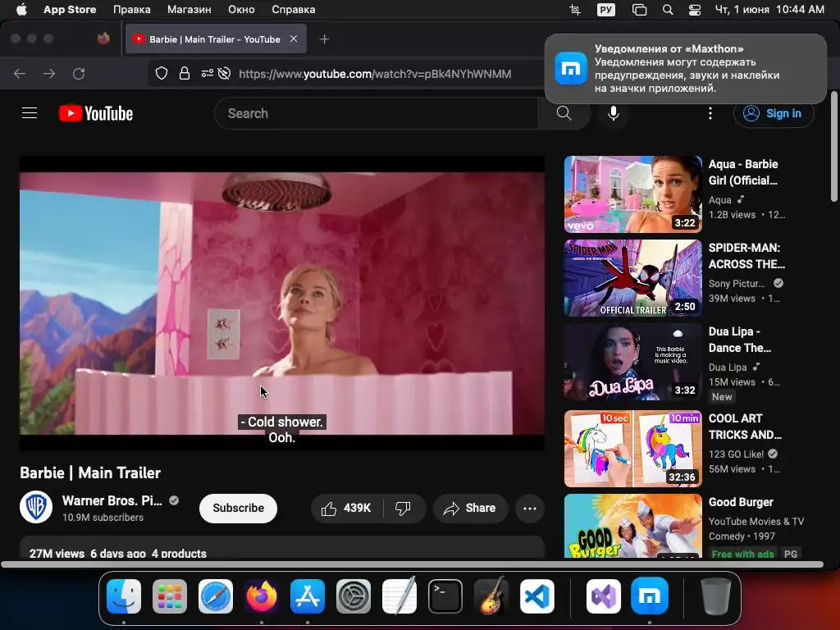Open Trash in the Dock
The height and width of the screenshot is (630, 840).
(x=715, y=596)
